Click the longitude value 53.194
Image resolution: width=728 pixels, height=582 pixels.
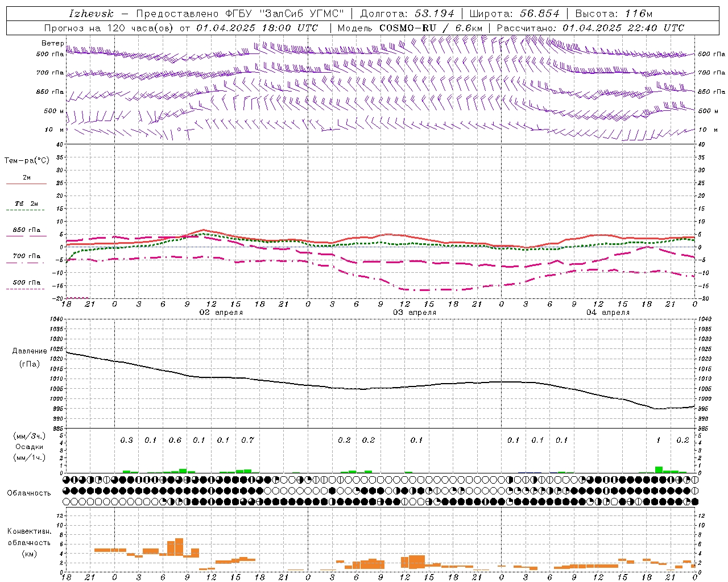[x=433, y=14]
